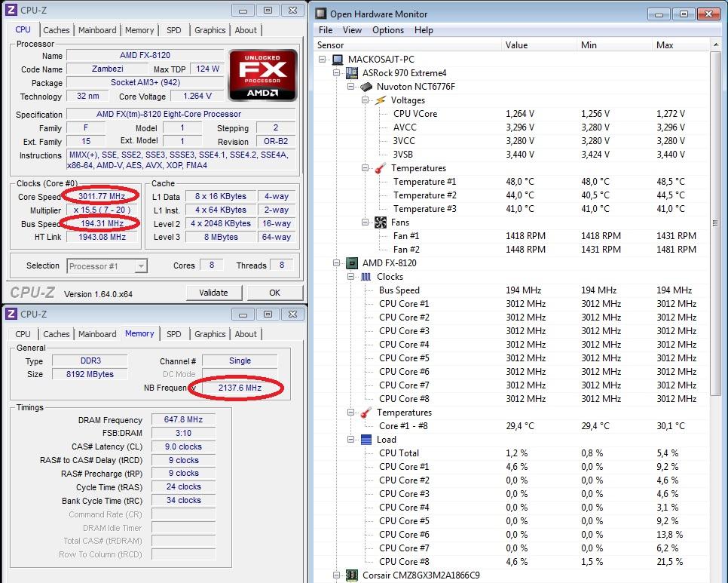This screenshot has width=728, height=583.
Task: Click the scrollbar up arrow in sensor list
Action: click(715, 45)
